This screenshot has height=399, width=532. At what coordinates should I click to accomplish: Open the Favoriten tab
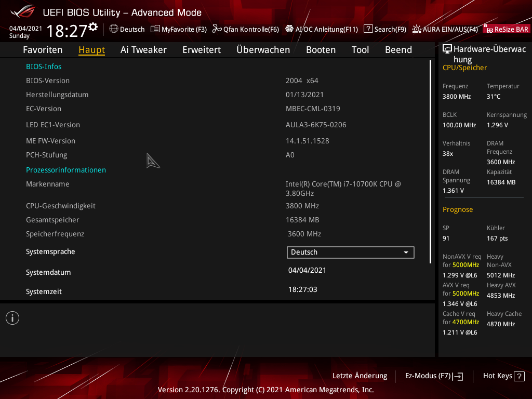pyautogui.click(x=43, y=50)
